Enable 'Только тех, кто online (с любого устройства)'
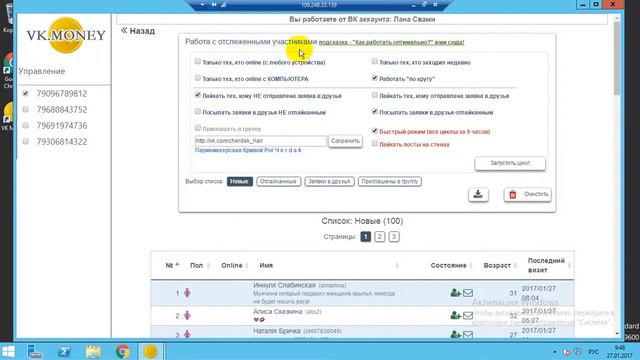Image resolution: width=640 pixels, height=360 pixels. (x=198, y=61)
